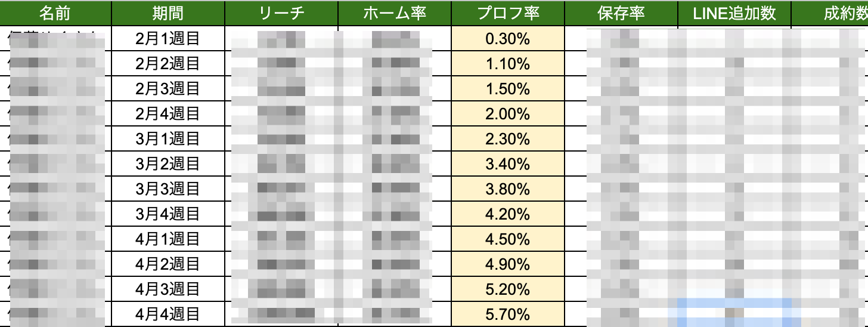Select the 4月4週目 period cell
Screen dimensions: 868x327
pos(168,314)
